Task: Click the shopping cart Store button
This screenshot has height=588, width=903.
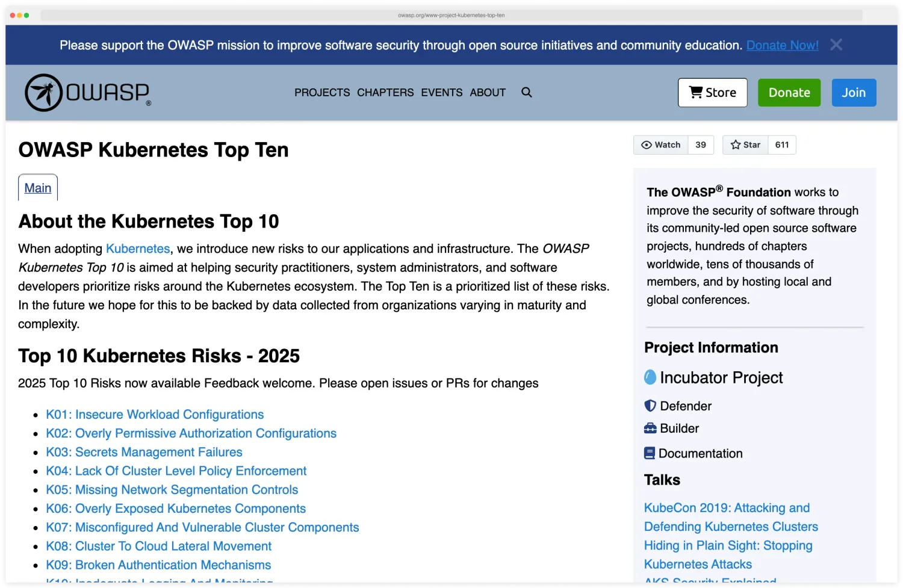Action: coord(713,93)
